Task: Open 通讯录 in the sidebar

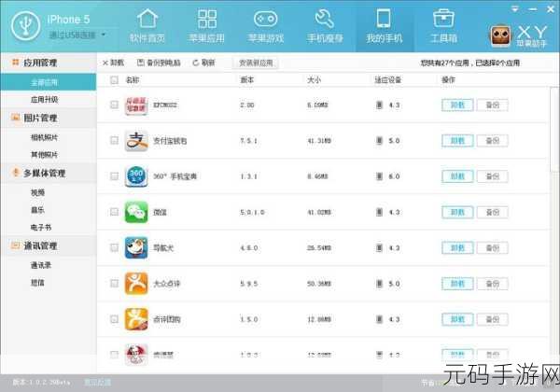Action: click(41, 265)
